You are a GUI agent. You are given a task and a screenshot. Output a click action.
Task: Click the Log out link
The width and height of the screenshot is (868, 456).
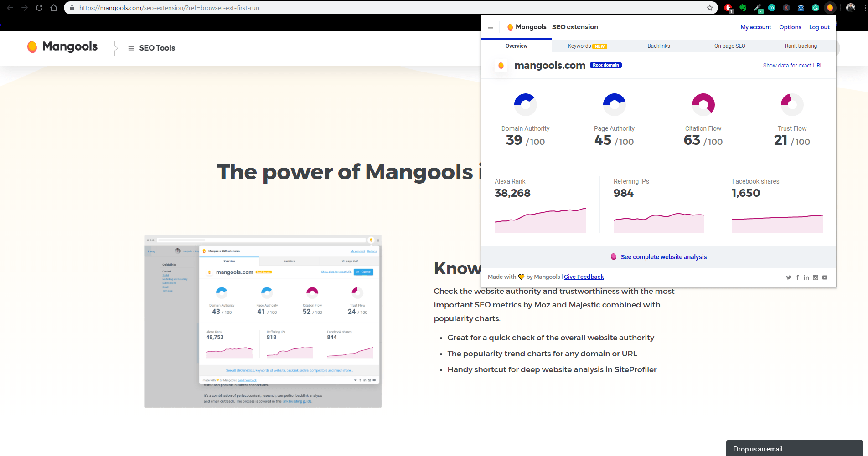(819, 27)
